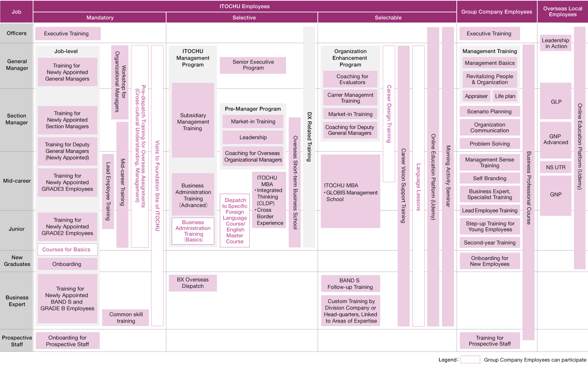The height and width of the screenshot is (365, 588).
Task: Click the Overseas Local Employees header
Action: pos(563,12)
